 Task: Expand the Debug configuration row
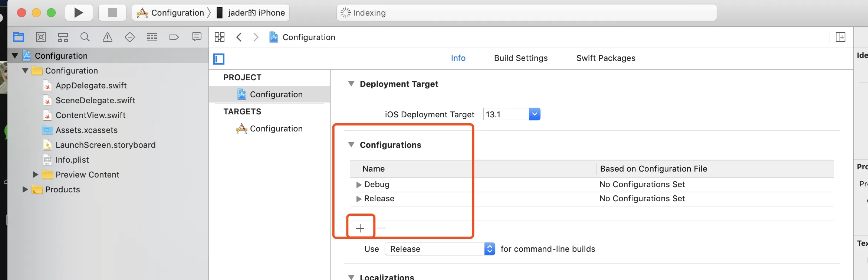coord(359,185)
